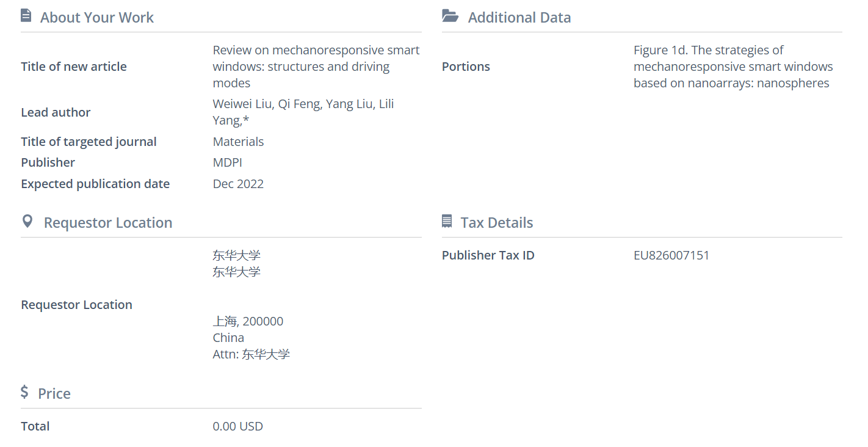This screenshot has width=868, height=447.
Task: Select the Additional Data section heading
Action: pos(519,18)
